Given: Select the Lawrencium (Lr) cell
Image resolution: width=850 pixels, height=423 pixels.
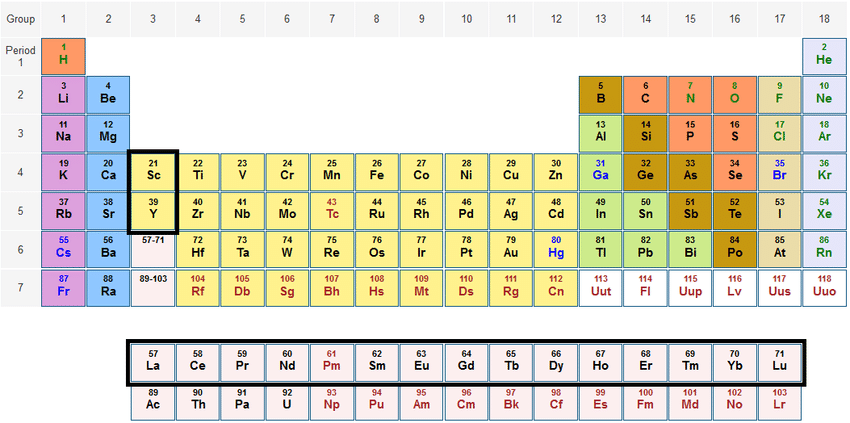Looking at the screenshot, I should point(779,400).
